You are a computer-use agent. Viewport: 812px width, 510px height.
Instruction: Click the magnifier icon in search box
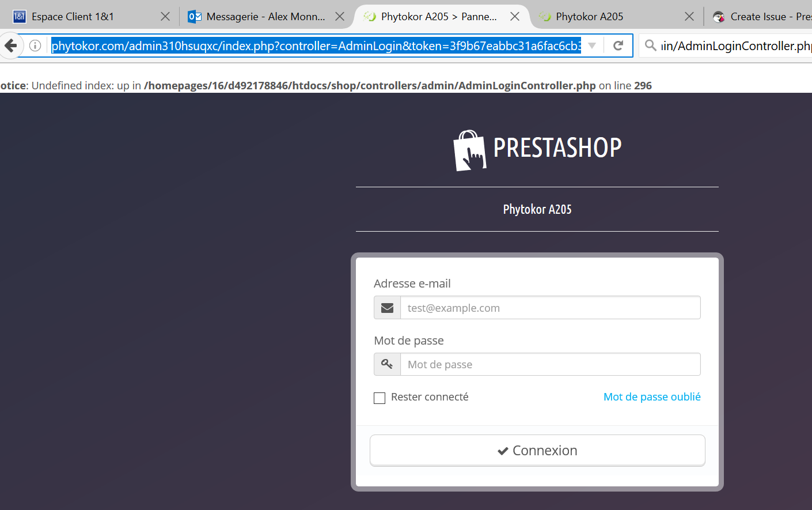tap(650, 46)
